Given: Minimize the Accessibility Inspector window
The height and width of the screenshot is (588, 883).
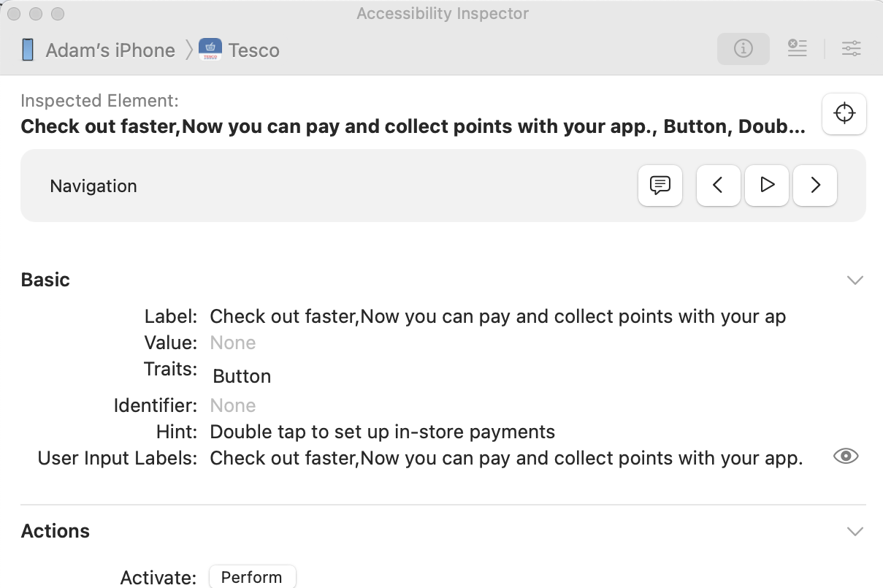Looking at the screenshot, I should [37, 14].
